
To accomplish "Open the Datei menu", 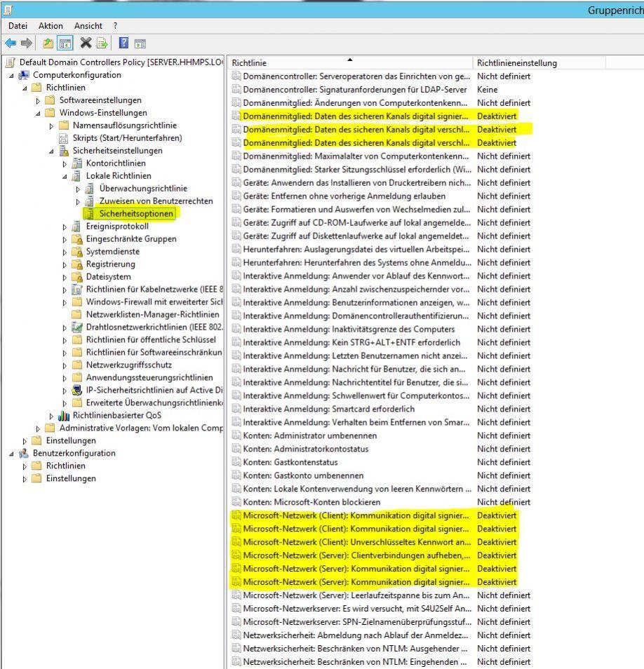I will [x=18, y=26].
